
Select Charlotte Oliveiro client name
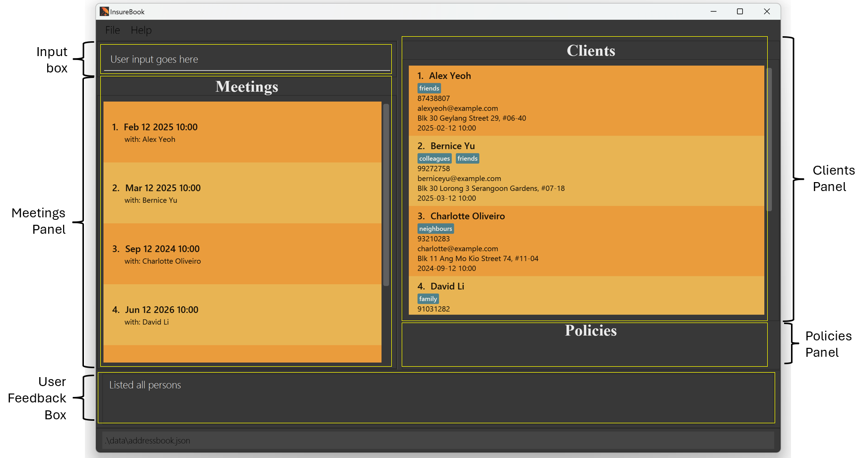pos(467,216)
